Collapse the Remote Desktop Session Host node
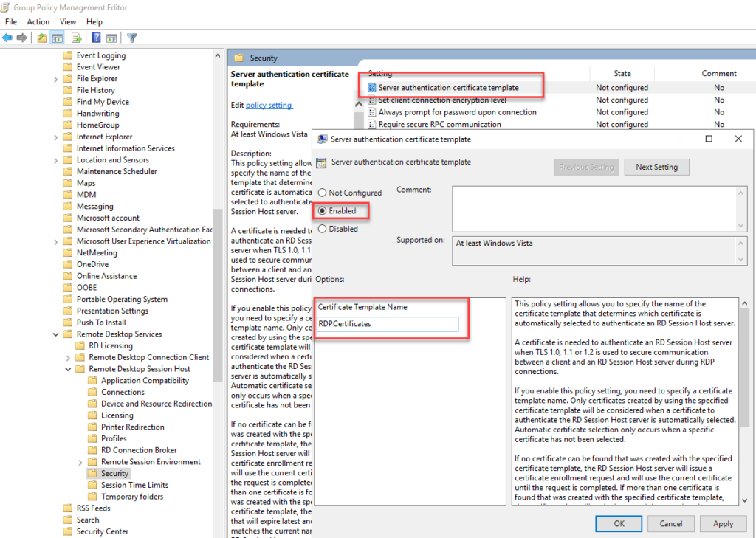The height and width of the screenshot is (538, 756). pos(68,369)
